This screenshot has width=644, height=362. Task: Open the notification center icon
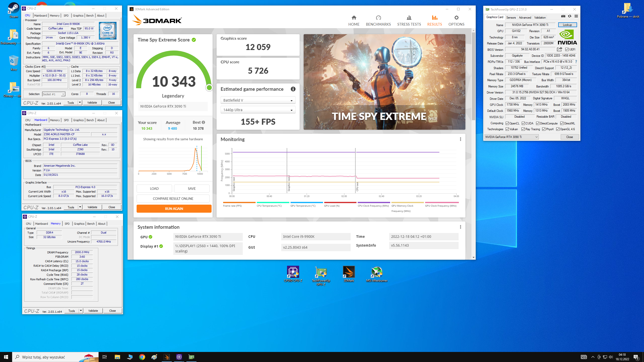pos(636,357)
